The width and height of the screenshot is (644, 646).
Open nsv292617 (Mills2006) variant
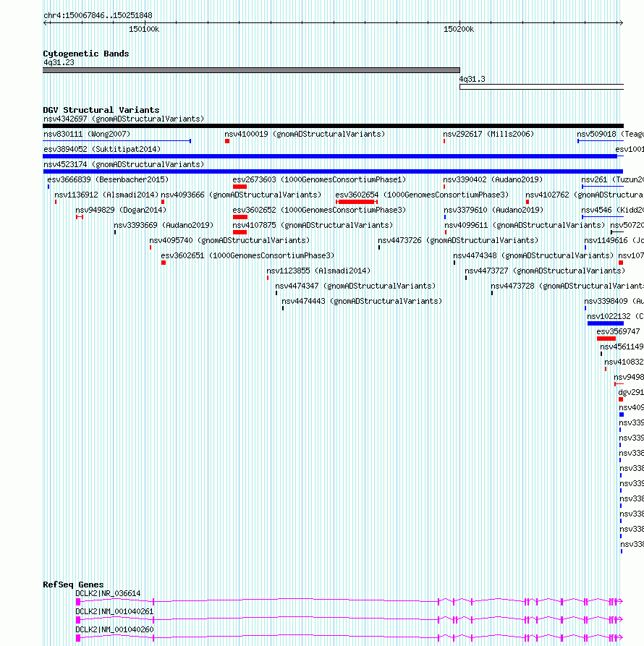coord(488,134)
